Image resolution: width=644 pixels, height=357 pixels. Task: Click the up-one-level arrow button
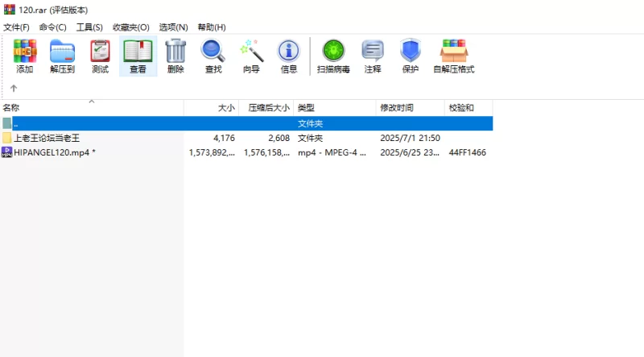pyautogui.click(x=14, y=88)
